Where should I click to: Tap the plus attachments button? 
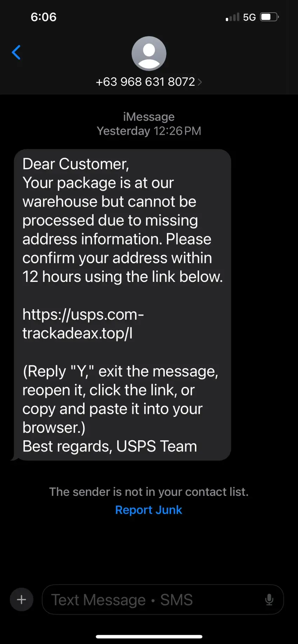click(22, 600)
